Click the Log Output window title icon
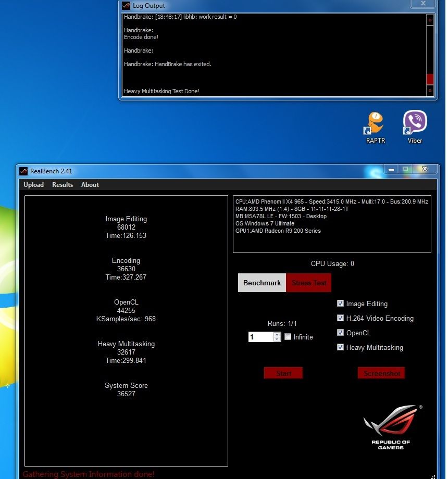448x479 pixels. point(126,6)
